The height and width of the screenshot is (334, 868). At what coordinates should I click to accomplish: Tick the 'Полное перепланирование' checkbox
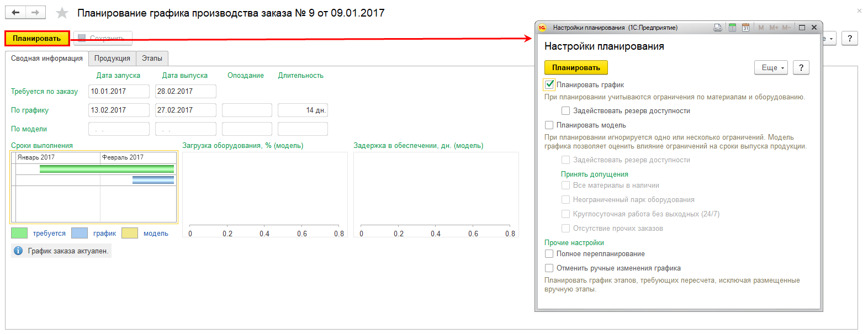click(549, 254)
